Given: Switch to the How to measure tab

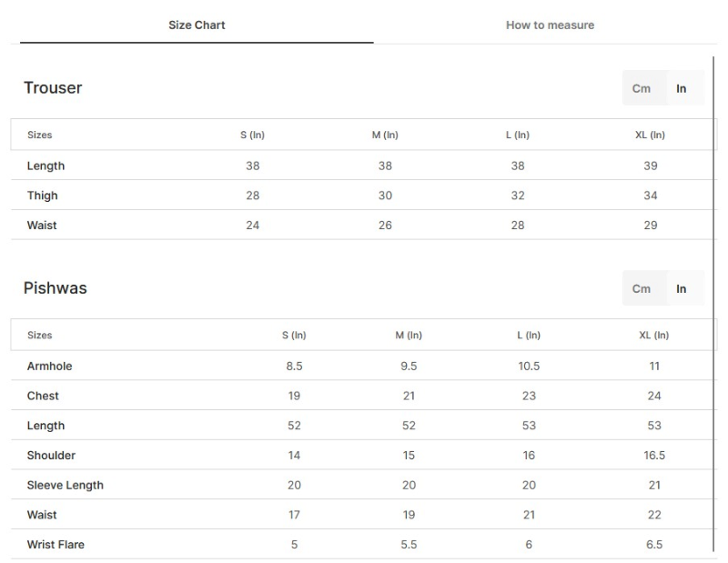Looking at the screenshot, I should pos(550,25).
